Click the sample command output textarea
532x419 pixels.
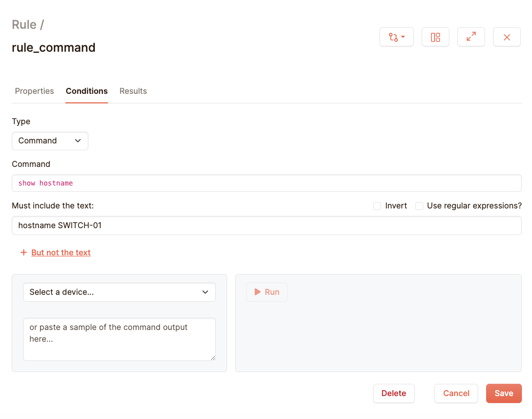click(119, 339)
